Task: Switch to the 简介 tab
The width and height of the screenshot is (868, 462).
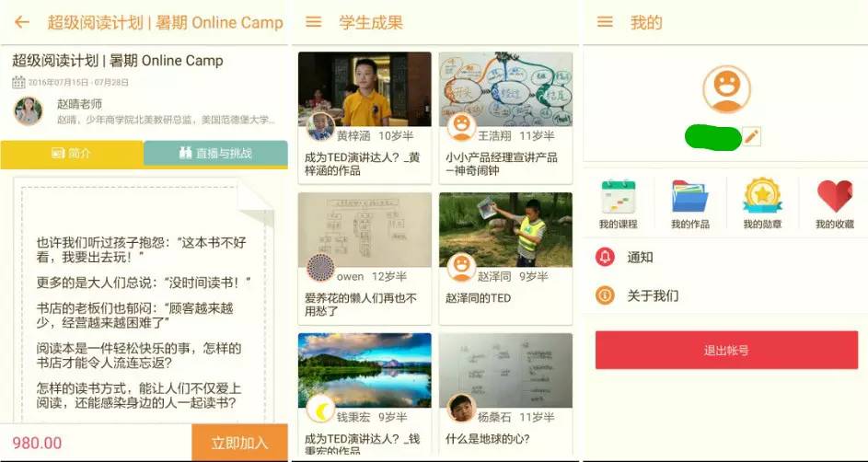Action: pos(72,154)
